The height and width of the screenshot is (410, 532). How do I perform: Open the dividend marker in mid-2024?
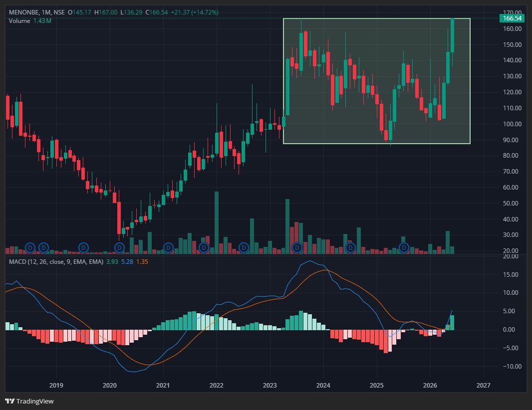click(x=350, y=248)
